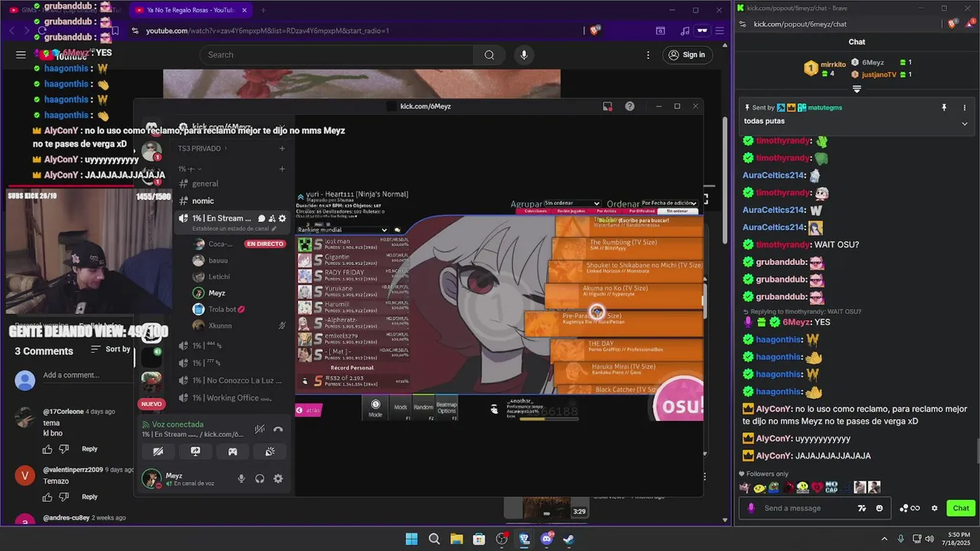Open Discord user settings gear
The height and width of the screenshot is (551, 980).
[278, 478]
